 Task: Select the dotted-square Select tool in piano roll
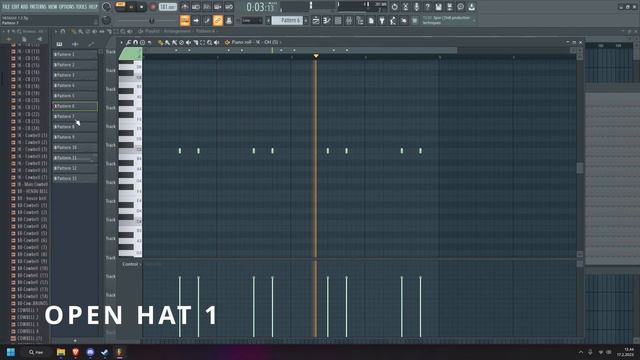tap(202, 42)
